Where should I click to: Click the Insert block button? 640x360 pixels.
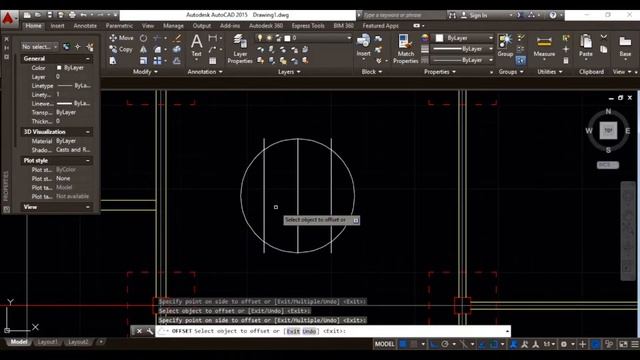tap(363, 46)
